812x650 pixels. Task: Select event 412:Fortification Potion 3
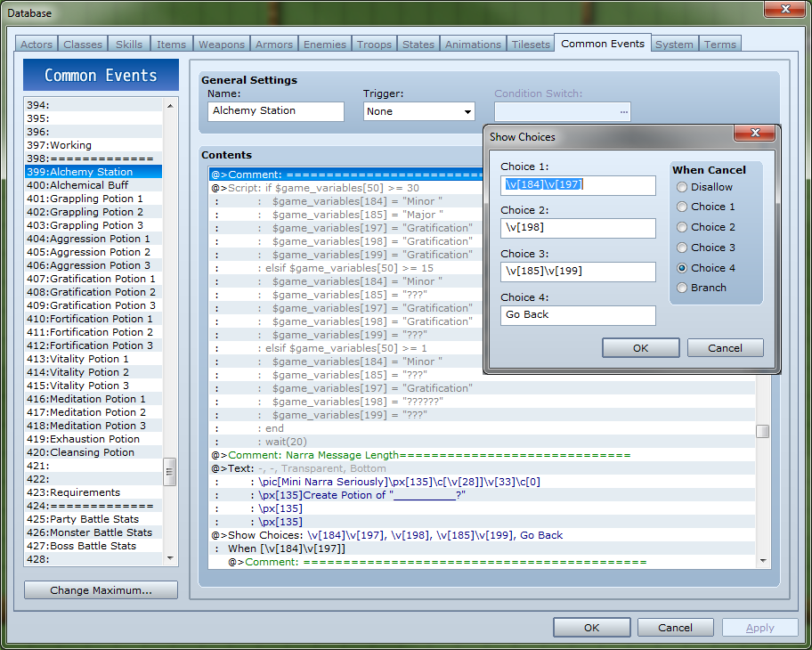click(93, 345)
